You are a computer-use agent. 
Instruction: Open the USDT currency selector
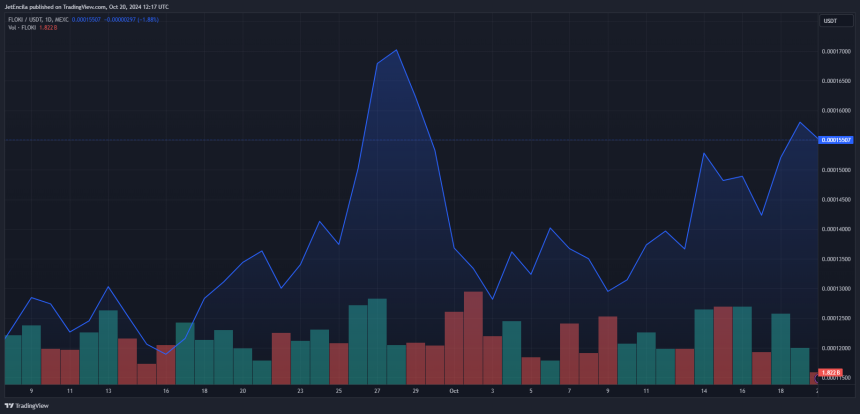point(830,21)
